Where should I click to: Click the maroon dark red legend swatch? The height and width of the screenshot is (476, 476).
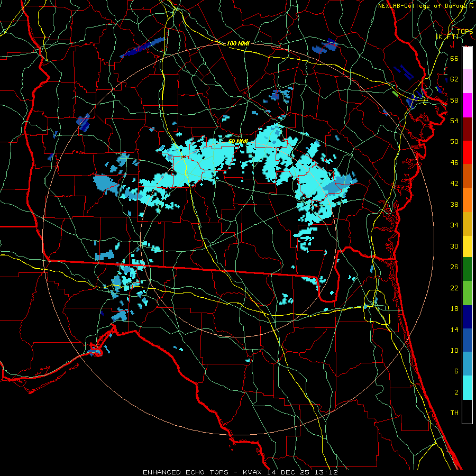click(467, 129)
